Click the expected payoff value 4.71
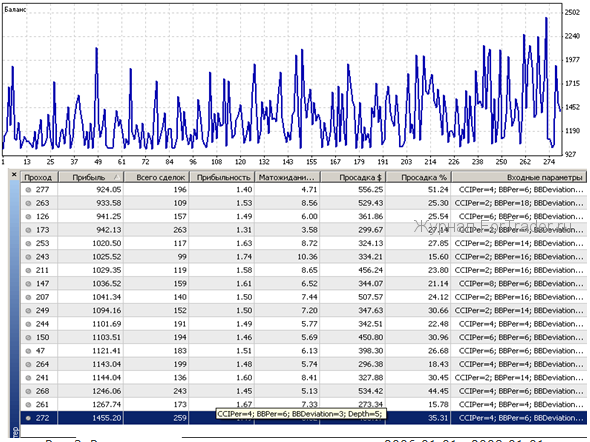Viewport: 590px width, 442px height. [309, 190]
